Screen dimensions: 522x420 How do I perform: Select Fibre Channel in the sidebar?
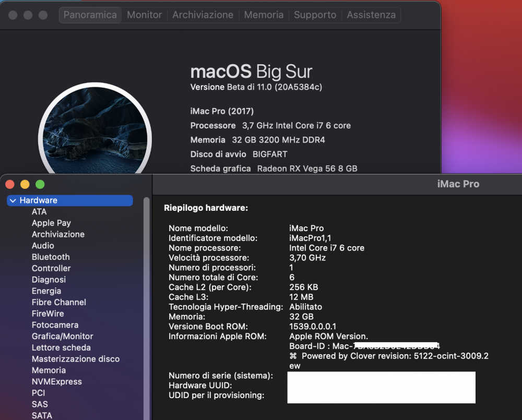[59, 302]
